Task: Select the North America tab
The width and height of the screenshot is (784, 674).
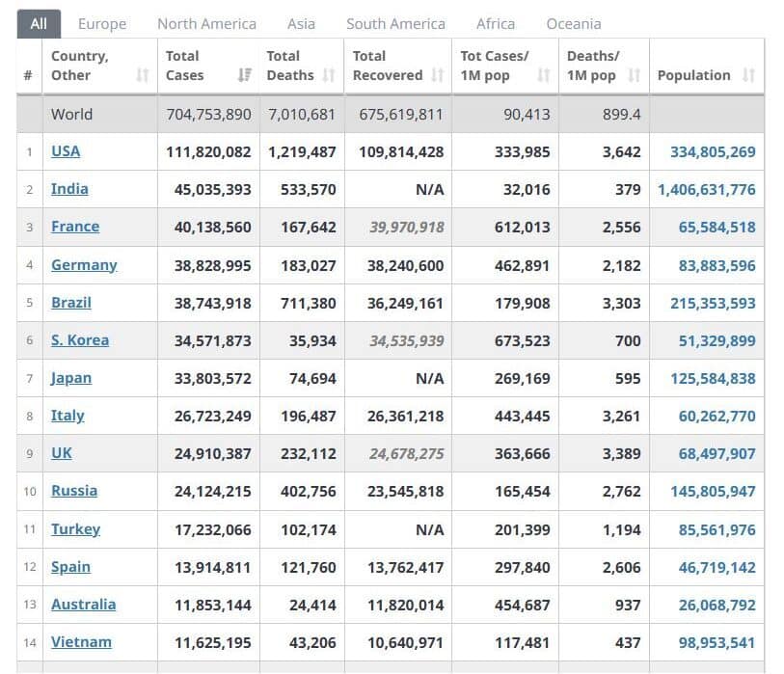Action: click(206, 23)
